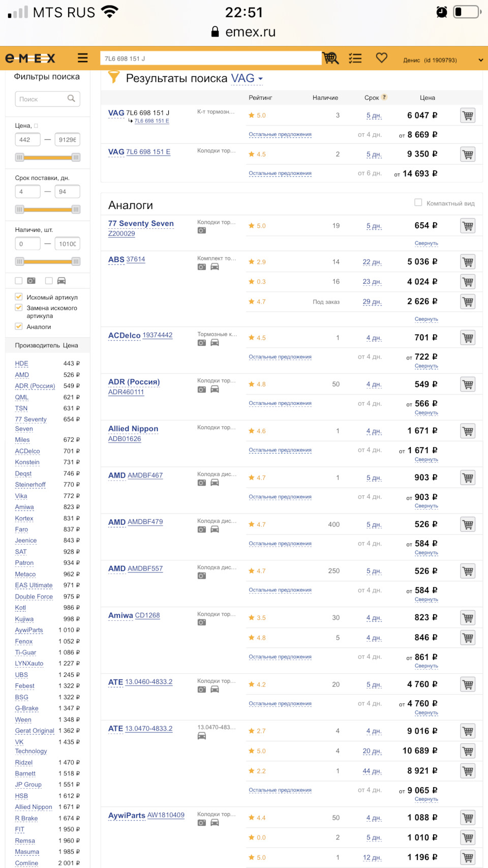
Task: Add AywiParts offer priced 1 088 to cart
Action: pos(468,818)
